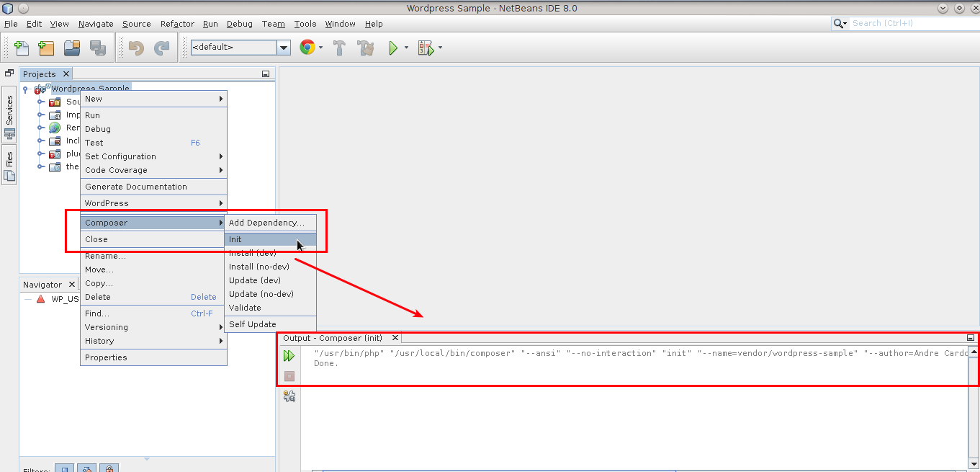This screenshot has height=472, width=980.
Task: Click the New File toolbar icon
Action: [22, 48]
